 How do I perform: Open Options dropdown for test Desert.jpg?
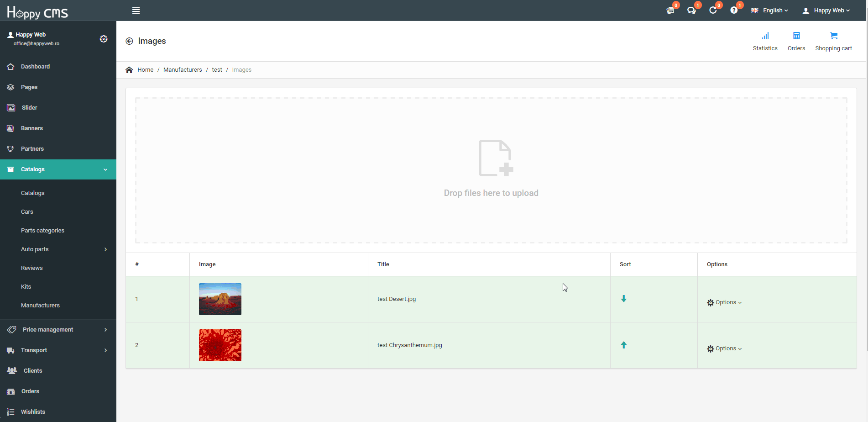point(724,302)
